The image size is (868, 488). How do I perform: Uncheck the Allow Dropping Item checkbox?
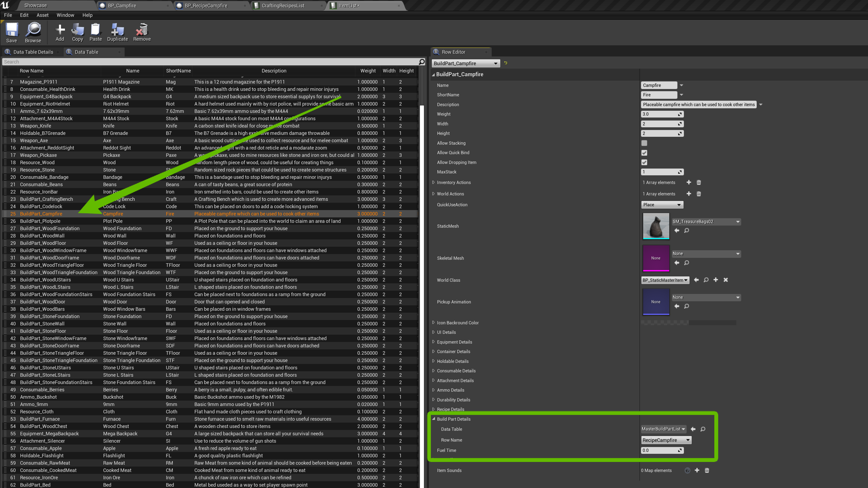coord(644,162)
